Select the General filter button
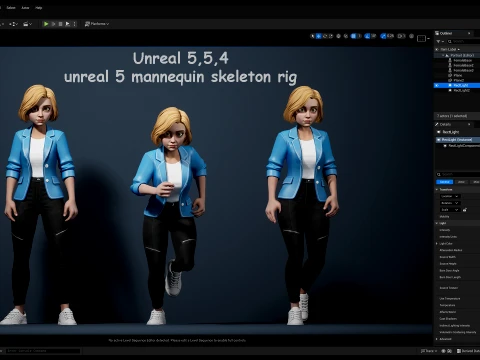Screen dimensions: 480x360 pos(445,182)
